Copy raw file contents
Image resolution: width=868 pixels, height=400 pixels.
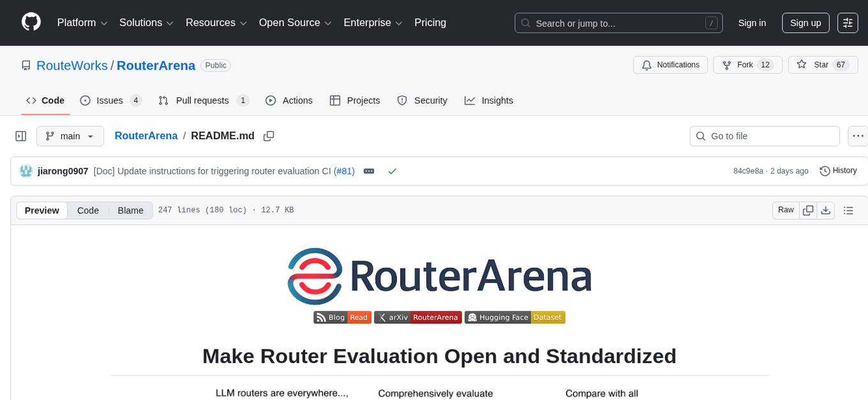(x=808, y=210)
